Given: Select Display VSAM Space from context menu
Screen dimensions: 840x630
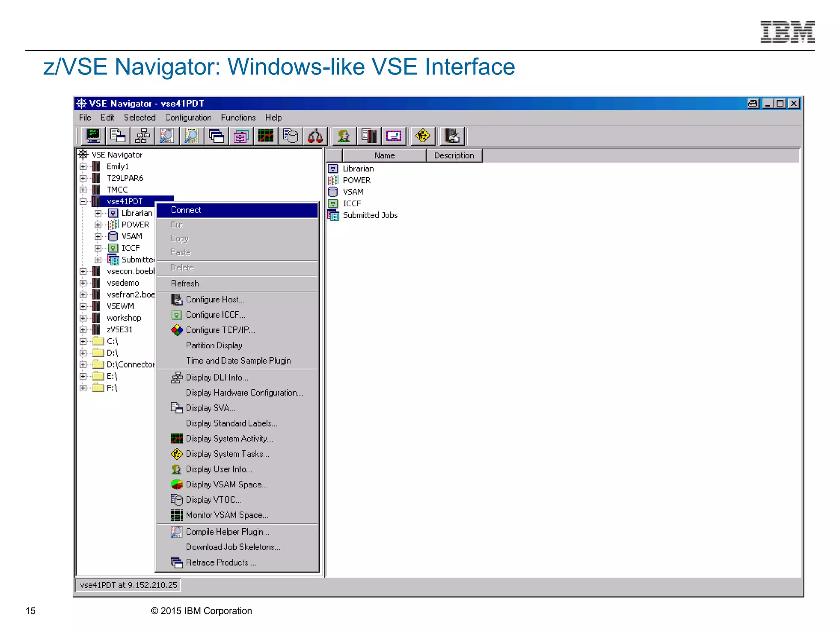Looking at the screenshot, I should [x=226, y=484].
